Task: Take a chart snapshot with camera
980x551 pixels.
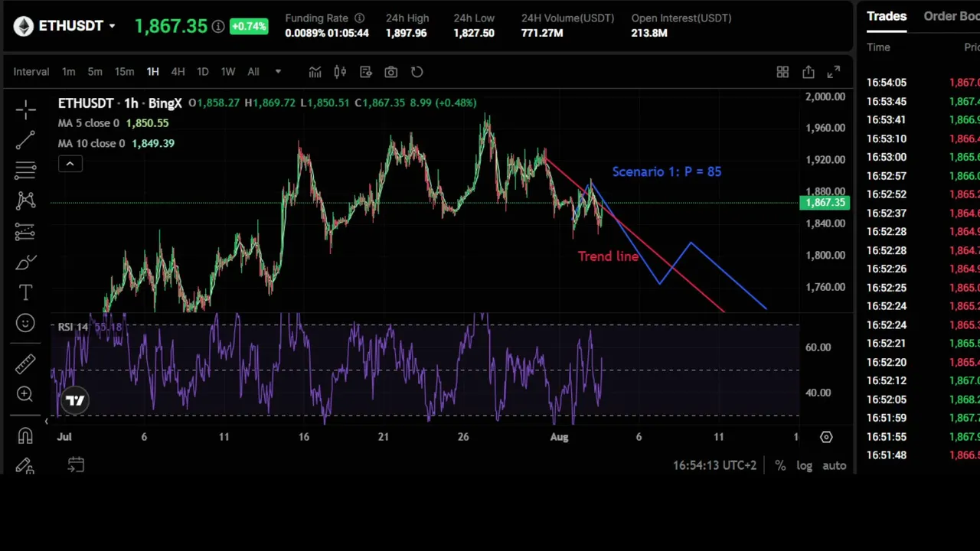Action: click(x=391, y=72)
